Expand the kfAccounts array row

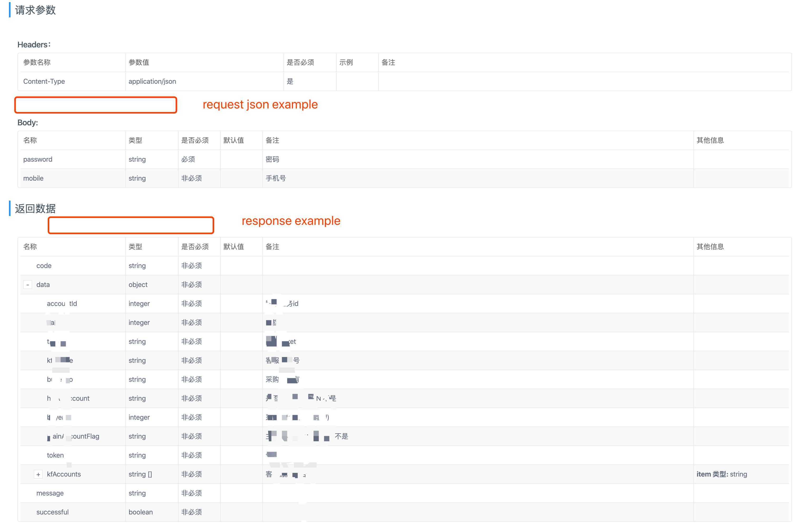point(38,474)
